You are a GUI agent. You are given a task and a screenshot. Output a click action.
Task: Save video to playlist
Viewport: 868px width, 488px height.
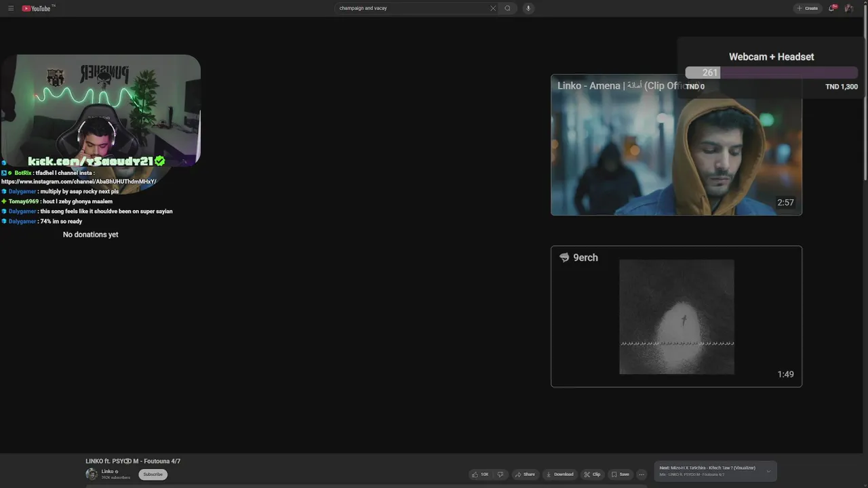[x=620, y=474]
